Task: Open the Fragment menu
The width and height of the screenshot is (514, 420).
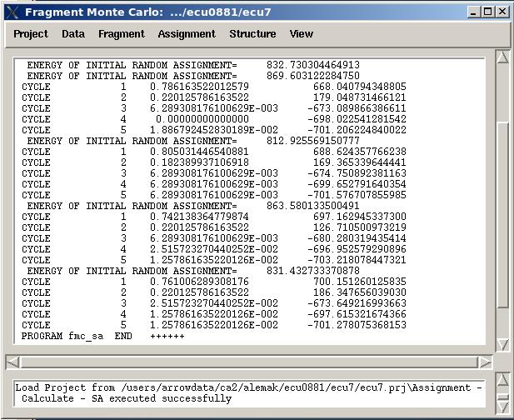Action: pyautogui.click(x=121, y=34)
